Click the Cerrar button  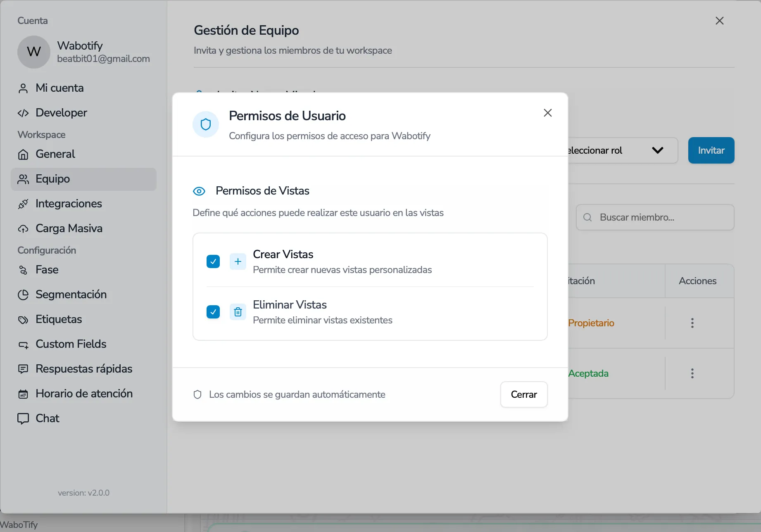pos(523,394)
